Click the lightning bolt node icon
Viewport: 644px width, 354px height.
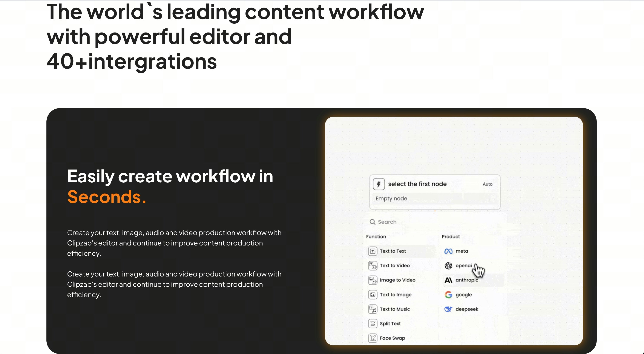pos(379,184)
